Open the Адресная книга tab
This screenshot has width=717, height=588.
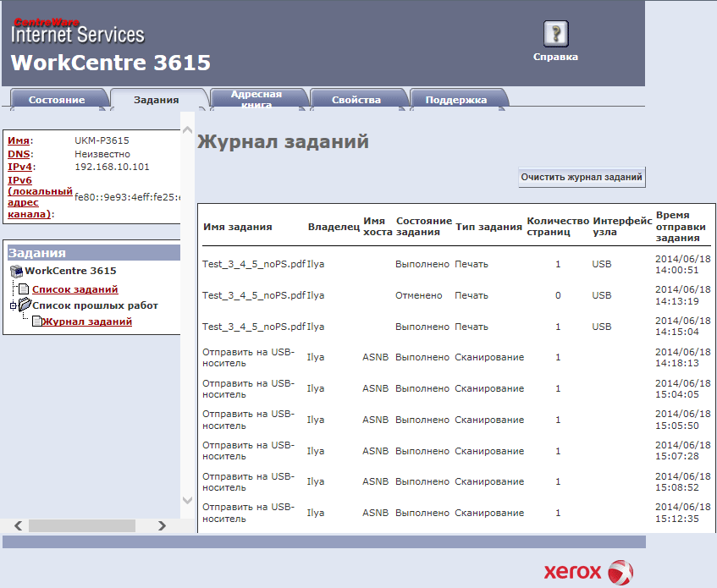point(256,99)
